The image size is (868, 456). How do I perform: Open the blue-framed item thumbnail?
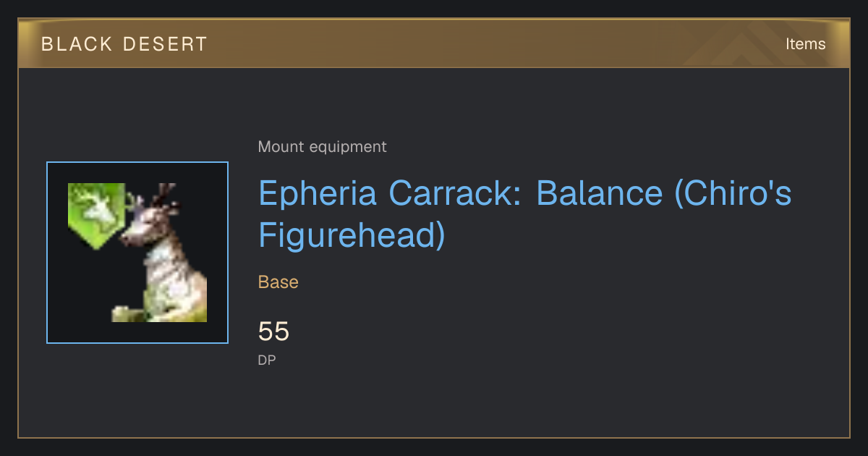coord(137,253)
